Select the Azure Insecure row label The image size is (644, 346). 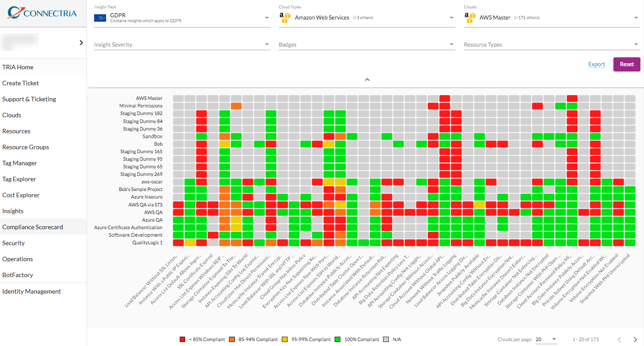tap(146, 197)
